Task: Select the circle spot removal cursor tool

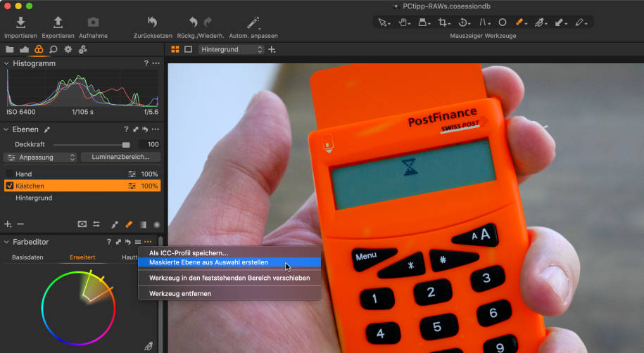Action: pos(503,23)
